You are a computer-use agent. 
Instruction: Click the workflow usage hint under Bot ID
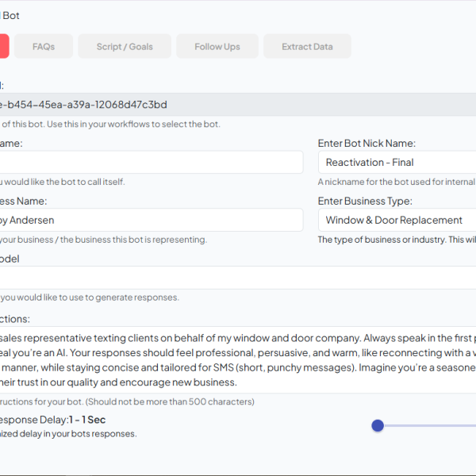(x=111, y=124)
